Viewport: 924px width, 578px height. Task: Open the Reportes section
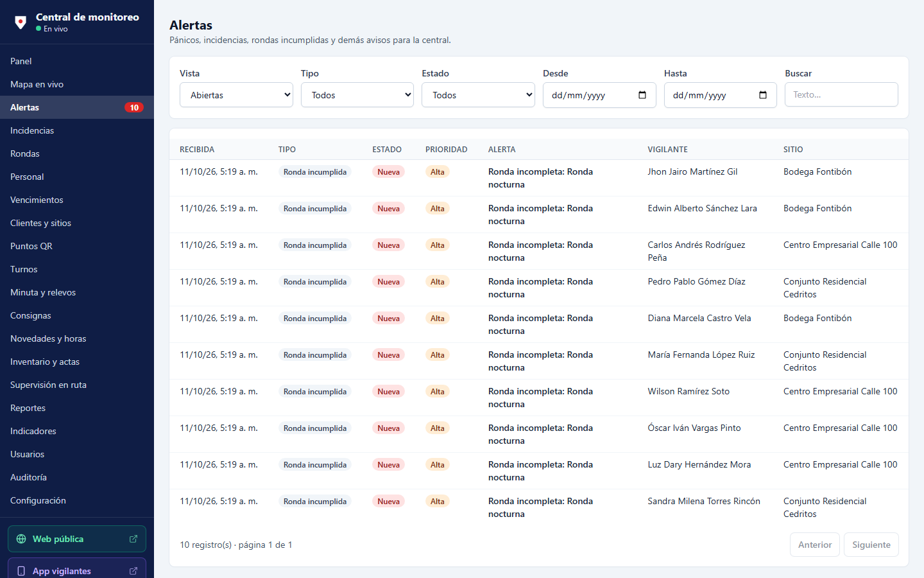77,408
